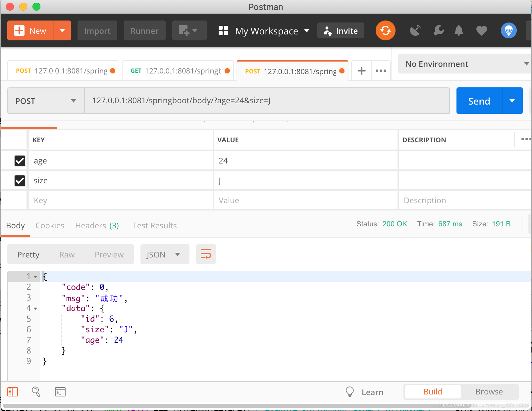Toggle sidebar icon in status bar
The width and height of the screenshot is (532, 411).
(13, 392)
